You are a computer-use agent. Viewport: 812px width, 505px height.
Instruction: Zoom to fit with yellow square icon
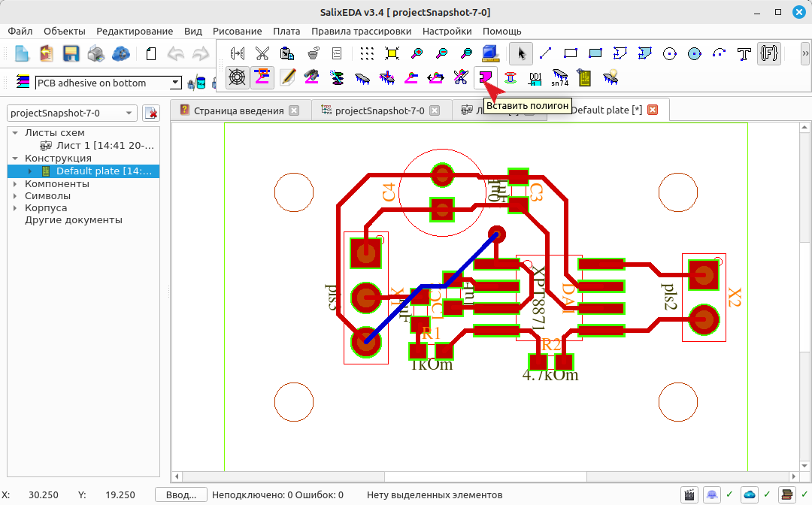point(392,53)
